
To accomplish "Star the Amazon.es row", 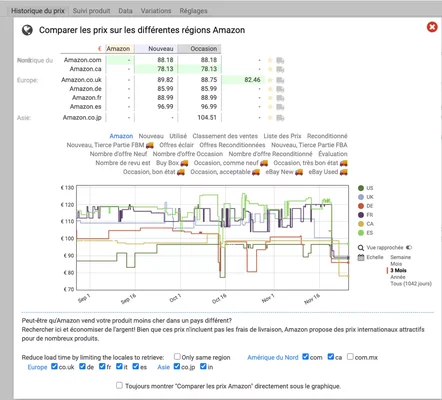I will [x=270, y=107].
